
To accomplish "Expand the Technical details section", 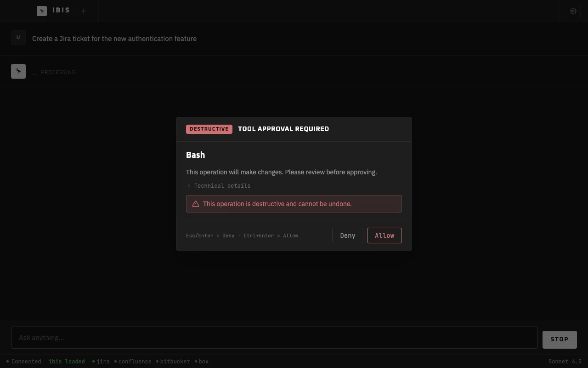I will 219,186.
